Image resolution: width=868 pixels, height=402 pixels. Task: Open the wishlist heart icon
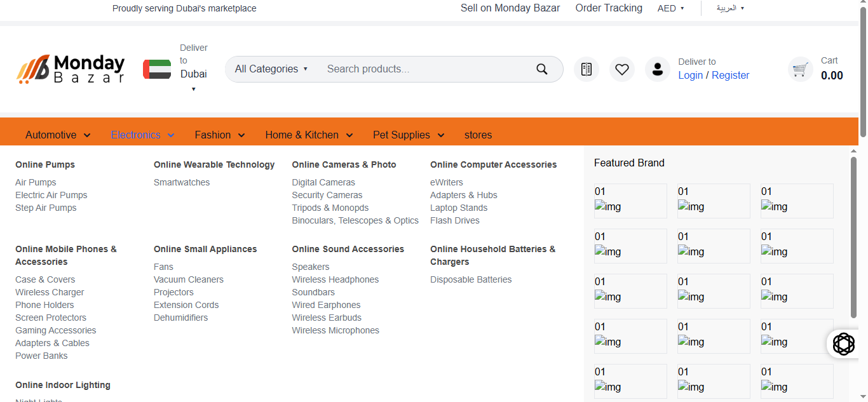621,69
